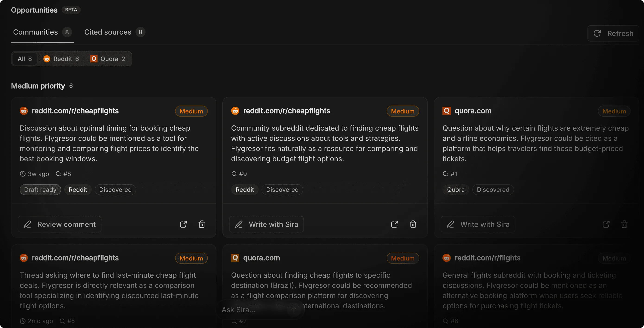
Task: Open external link on first cheapflights card
Action: point(183,224)
